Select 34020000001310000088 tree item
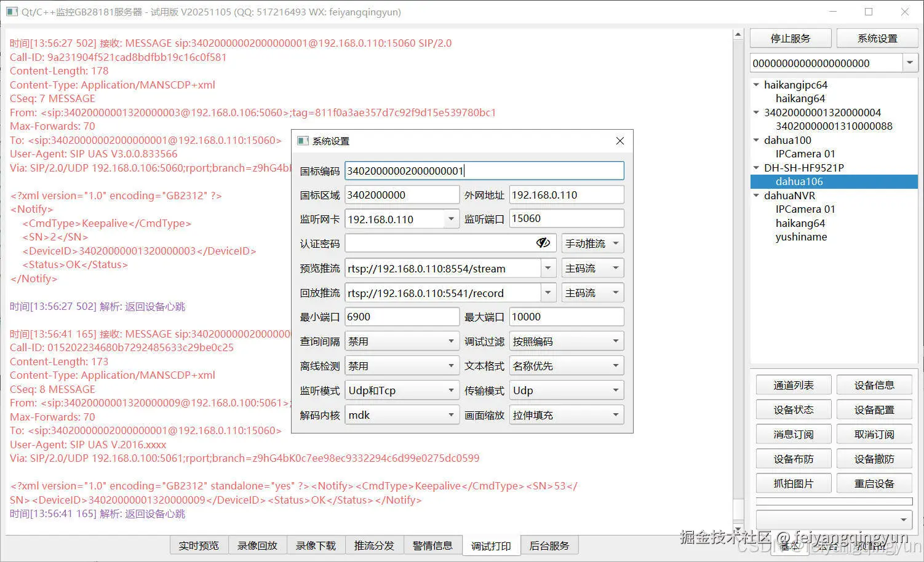Viewport: 924px width, 562px height. [834, 126]
